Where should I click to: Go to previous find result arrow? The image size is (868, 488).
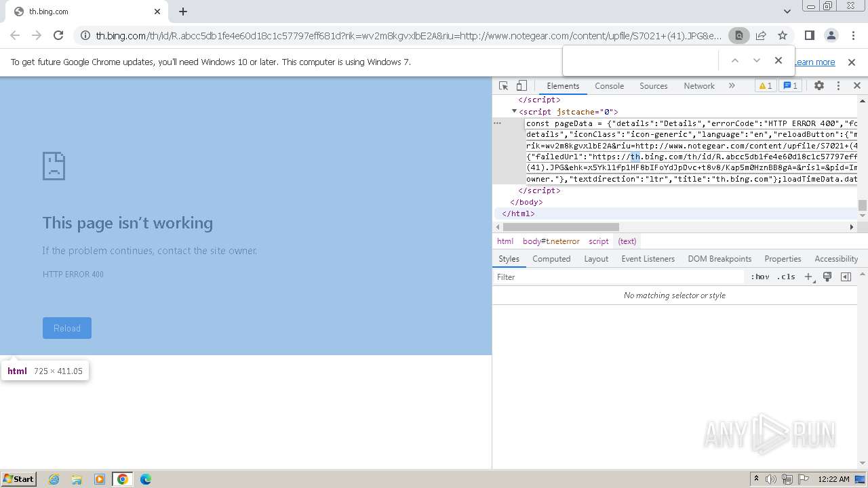(734, 60)
